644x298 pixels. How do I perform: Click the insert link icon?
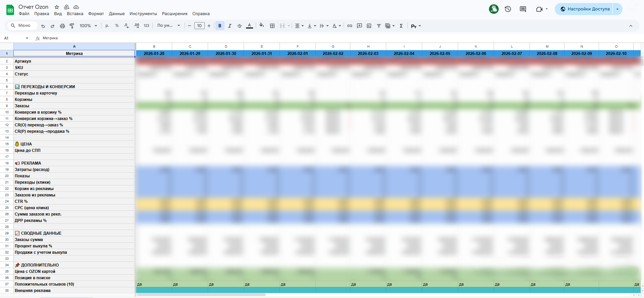pyautogui.click(x=350, y=26)
